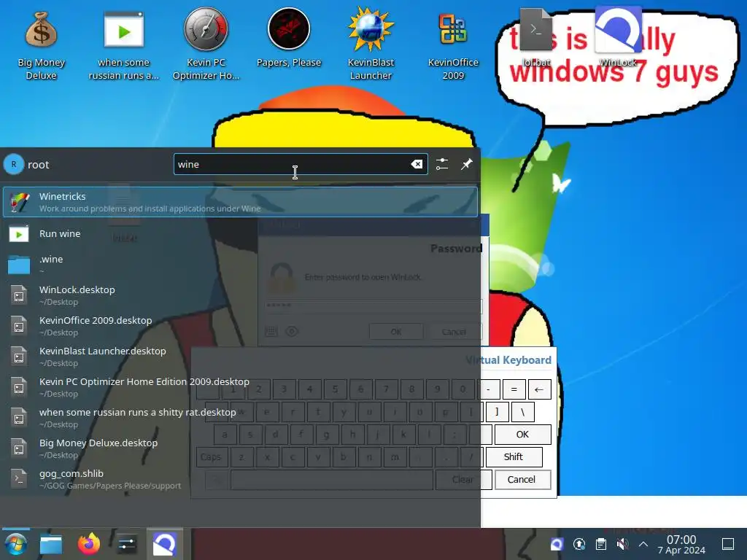
Task: Launch Firefox from the taskbar
Action: [89, 544]
